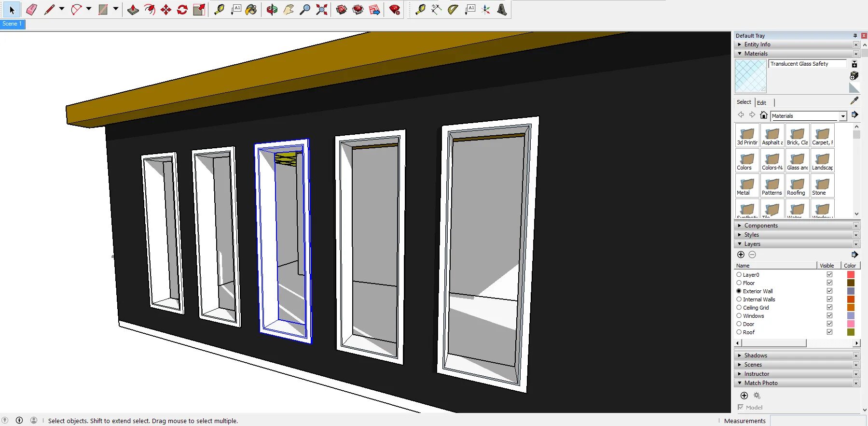Screen dimensions: 868x426
Task: Activate the Push/Pull tool
Action: (x=133, y=10)
